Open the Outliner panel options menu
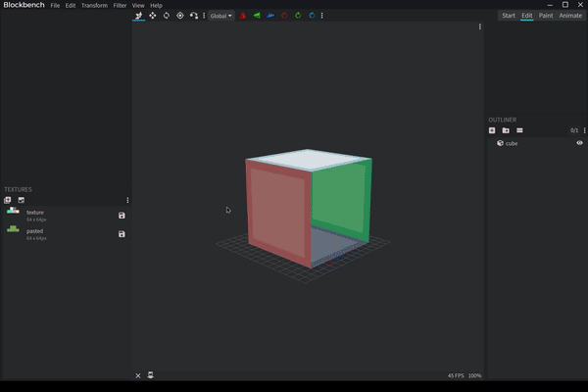Image resolution: width=588 pixels, height=392 pixels. [585, 130]
